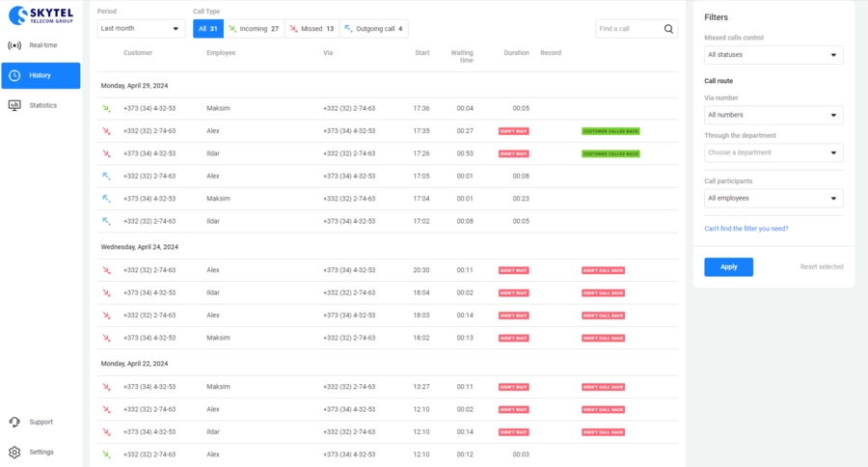The width and height of the screenshot is (868, 467).
Task: Open the 'Choose a department' dropdown
Action: coord(773,152)
